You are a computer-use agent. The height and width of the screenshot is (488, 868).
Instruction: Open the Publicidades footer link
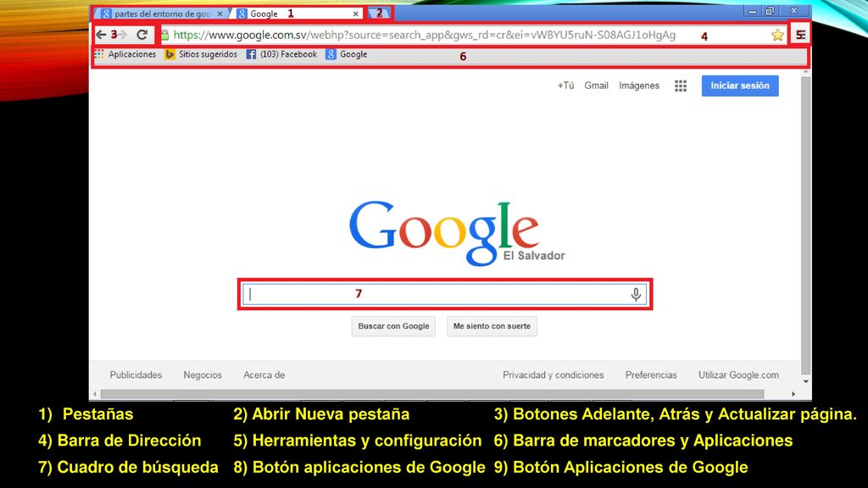[136, 375]
